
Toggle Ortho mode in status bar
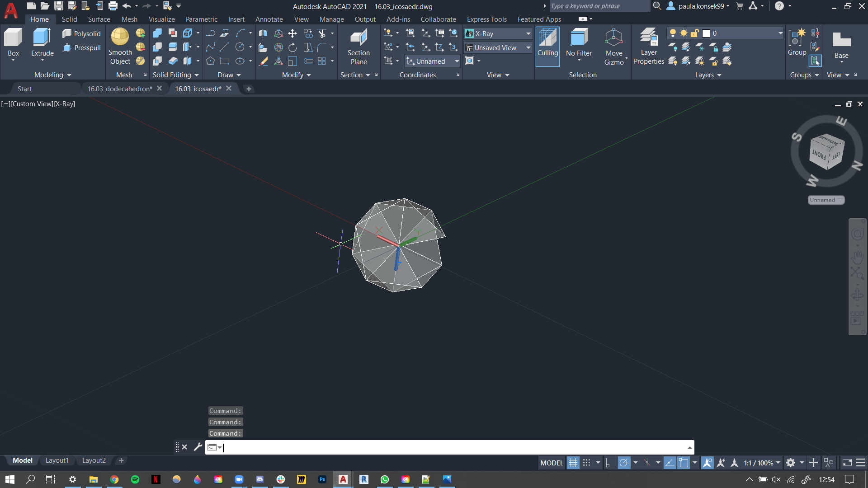click(x=610, y=463)
